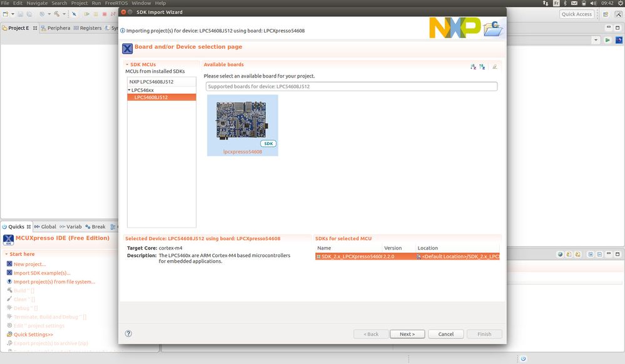Image resolution: width=625 pixels, height=364 pixels.
Task: Open the Bluetooth indicator
Action: tap(565, 3)
